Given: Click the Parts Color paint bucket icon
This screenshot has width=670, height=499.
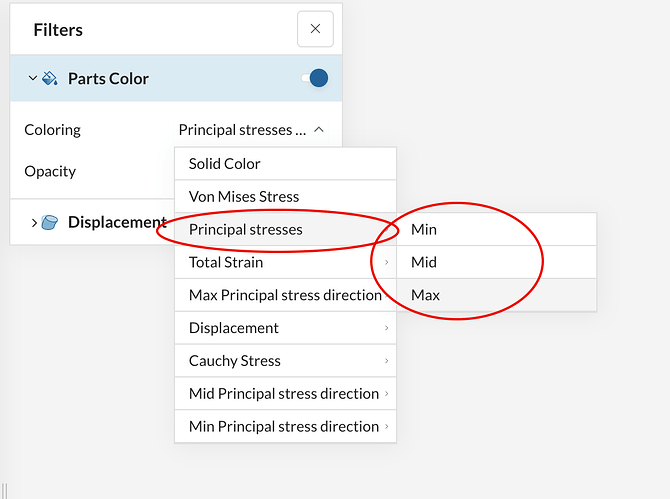Looking at the screenshot, I should click(50, 78).
